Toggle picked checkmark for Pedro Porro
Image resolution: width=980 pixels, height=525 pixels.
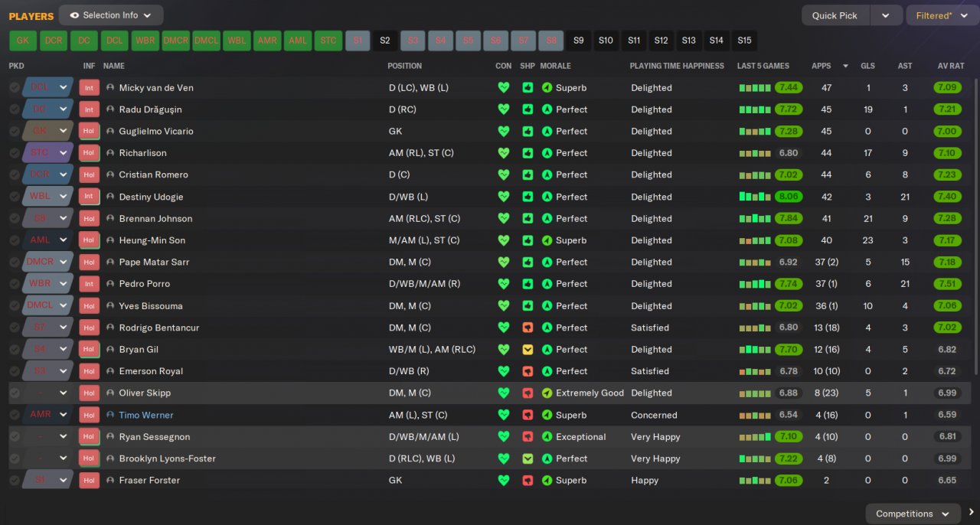tap(15, 284)
